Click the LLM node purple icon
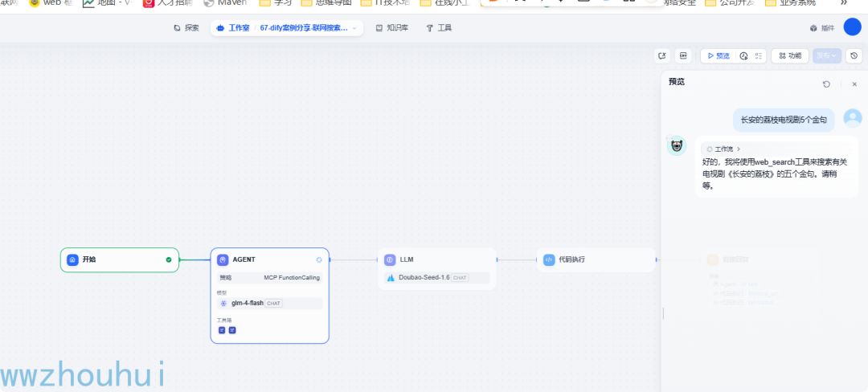868x392 pixels. [390, 259]
